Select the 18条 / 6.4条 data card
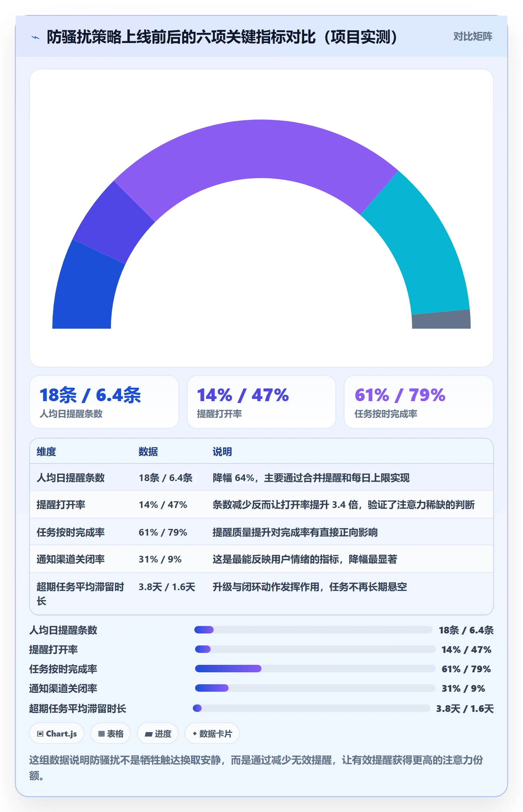 (104, 402)
